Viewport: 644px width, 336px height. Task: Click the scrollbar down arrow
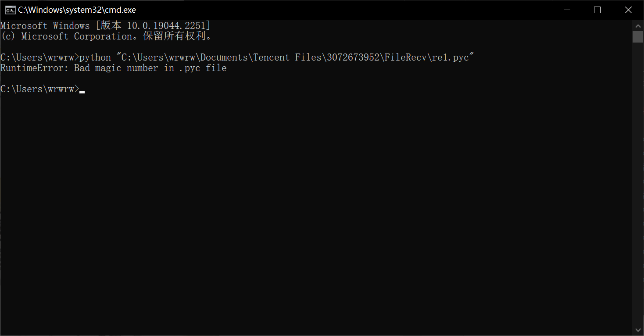pos(638,329)
